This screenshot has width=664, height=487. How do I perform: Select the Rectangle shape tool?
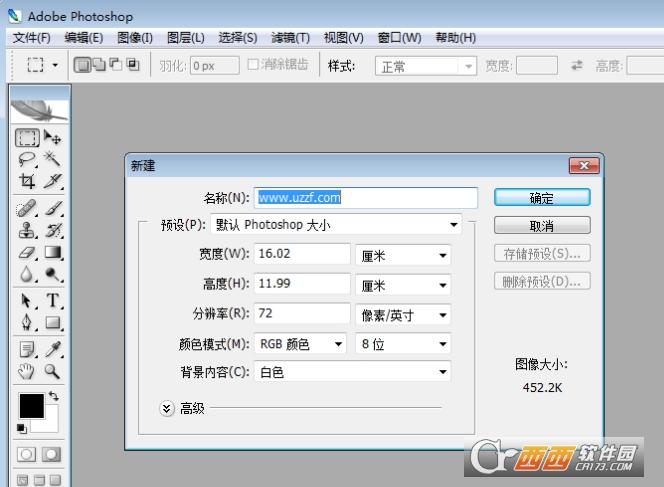pyautogui.click(x=53, y=322)
